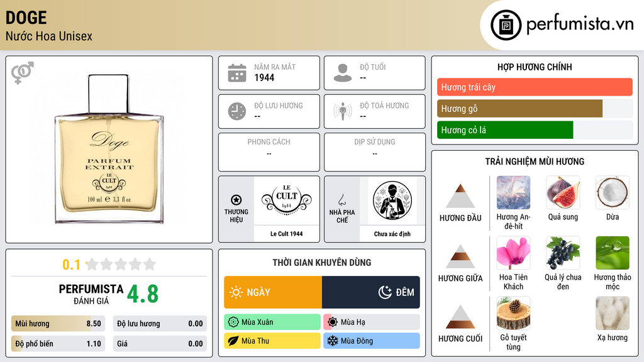Open the Hoa Tiên Khách note image
644x362 pixels.
click(x=513, y=253)
